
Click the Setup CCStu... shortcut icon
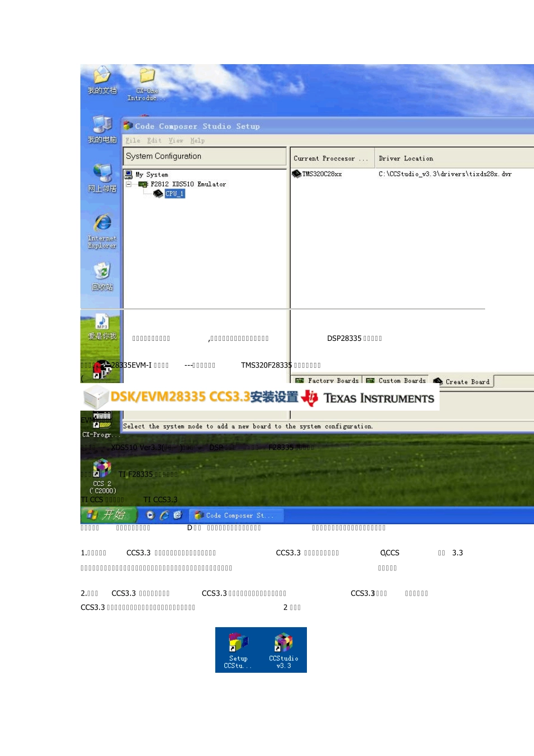coord(238,650)
